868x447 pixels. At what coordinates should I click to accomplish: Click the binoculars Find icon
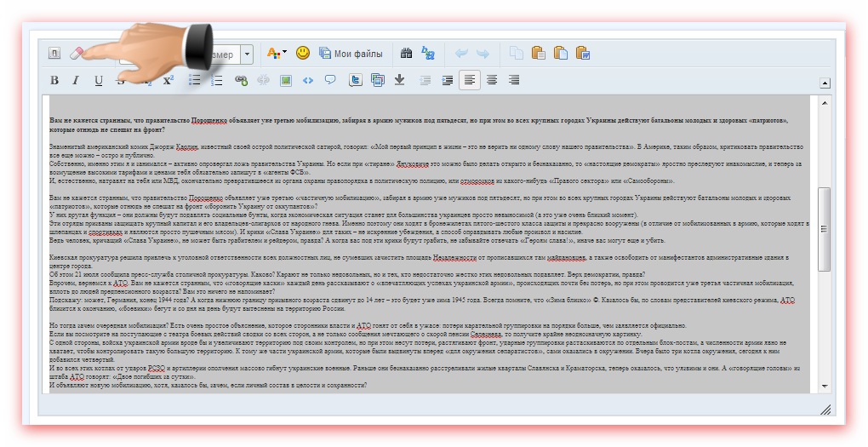click(406, 53)
